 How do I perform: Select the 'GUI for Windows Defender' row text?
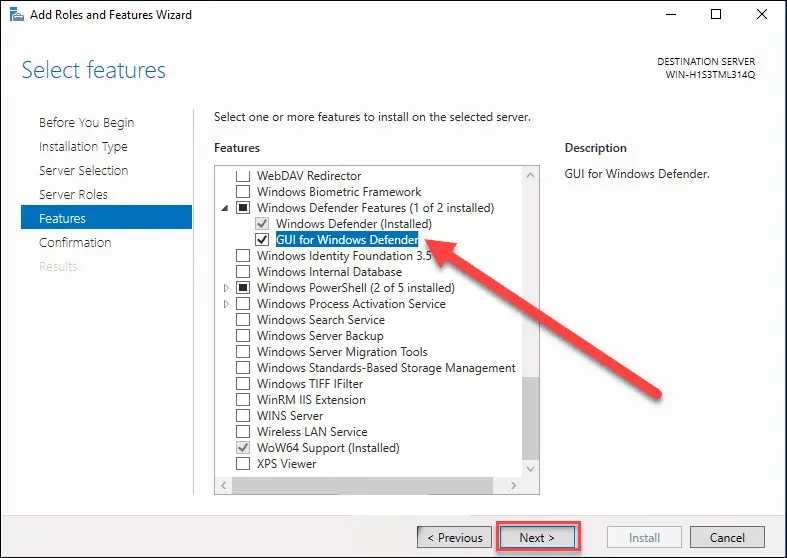(x=347, y=240)
